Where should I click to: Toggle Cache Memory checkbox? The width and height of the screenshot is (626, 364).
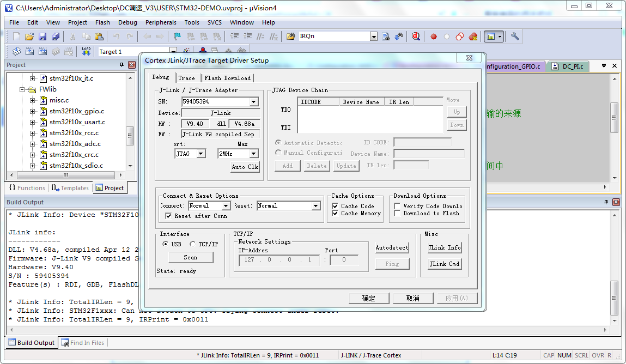pyautogui.click(x=336, y=213)
